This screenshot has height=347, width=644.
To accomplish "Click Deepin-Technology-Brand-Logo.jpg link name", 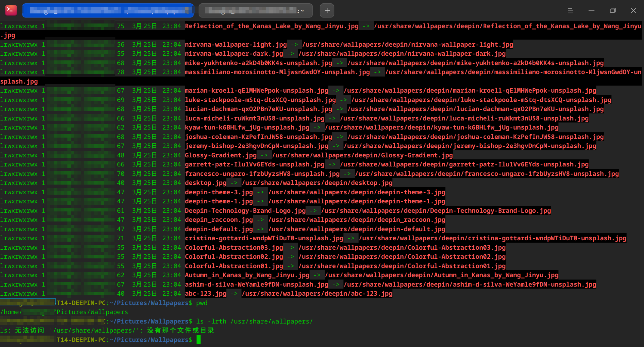I will 245,211.
